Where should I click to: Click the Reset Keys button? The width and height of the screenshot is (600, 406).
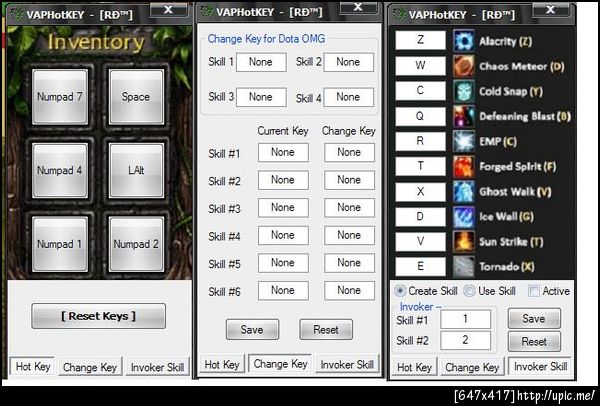(98, 316)
